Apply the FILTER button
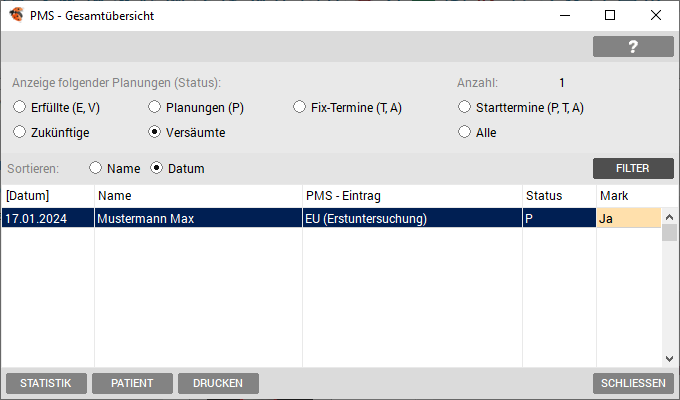The width and height of the screenshot is (680, 400). pos(633,168)
